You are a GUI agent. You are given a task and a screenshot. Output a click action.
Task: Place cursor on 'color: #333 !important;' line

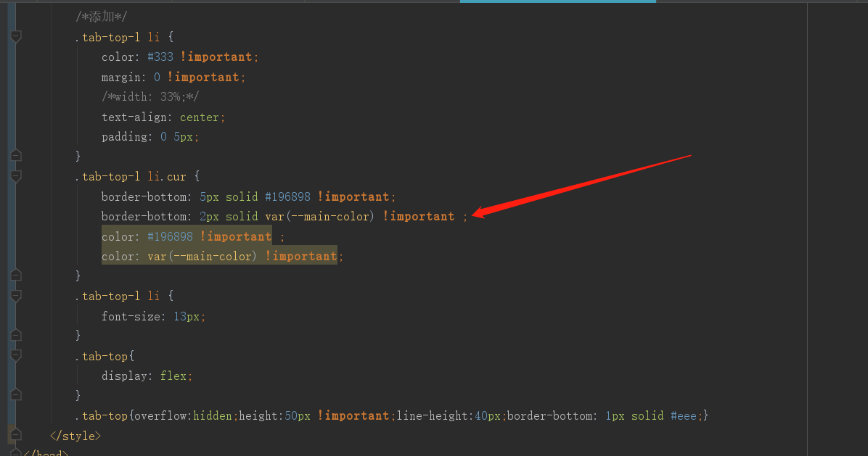coord(180,57)
